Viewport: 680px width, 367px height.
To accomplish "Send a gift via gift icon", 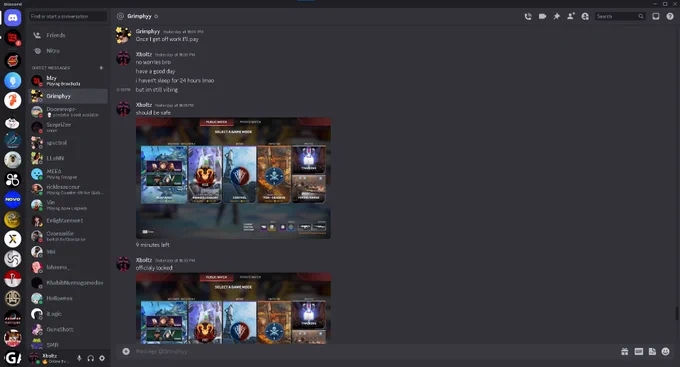I will point(624,351).
